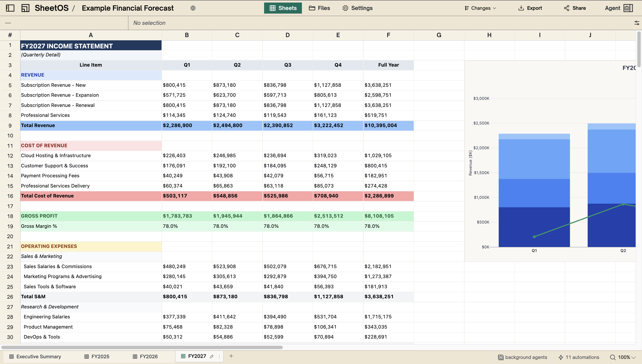Open the Changes dropdown

(x=480, y=8)
